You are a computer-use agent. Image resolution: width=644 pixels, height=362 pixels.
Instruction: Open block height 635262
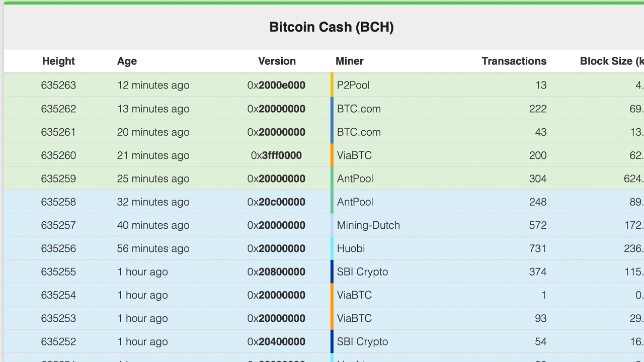click(58, 109)
